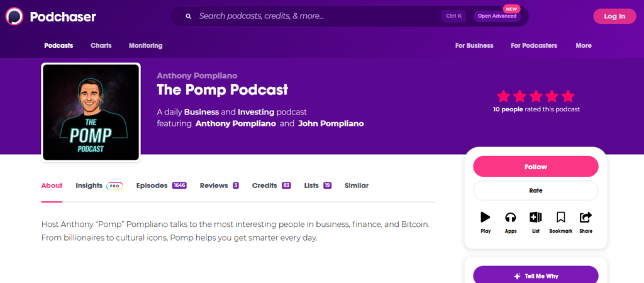Click the first rating star
Image resolution: width=644 pixels, height=283 pixels.
pos(504,96)
